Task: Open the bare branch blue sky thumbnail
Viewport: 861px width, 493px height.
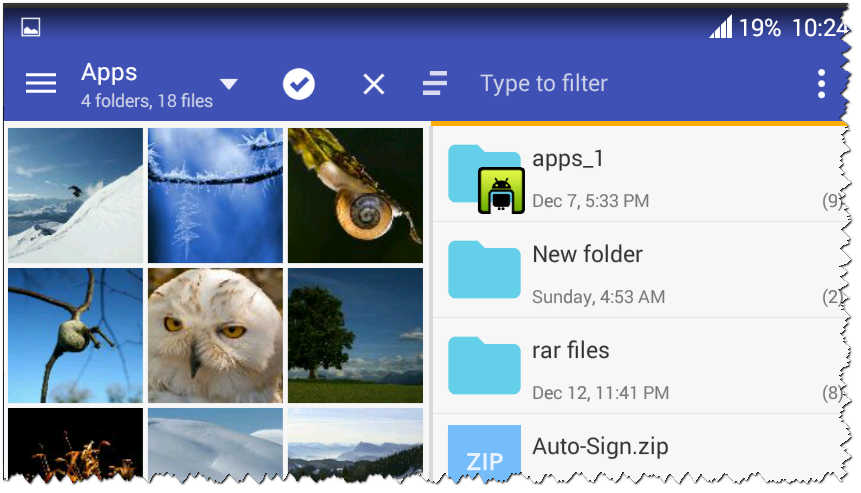Action: [x=75, y=335]
